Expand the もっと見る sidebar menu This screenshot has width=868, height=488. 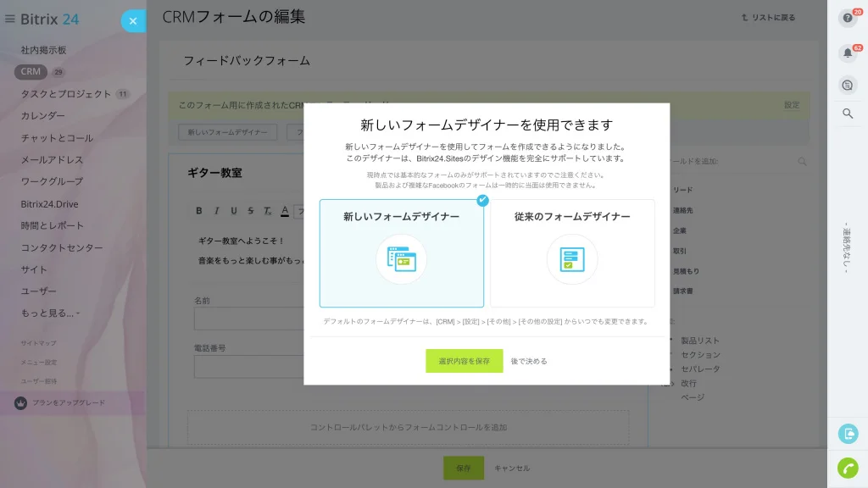point(50,313)
